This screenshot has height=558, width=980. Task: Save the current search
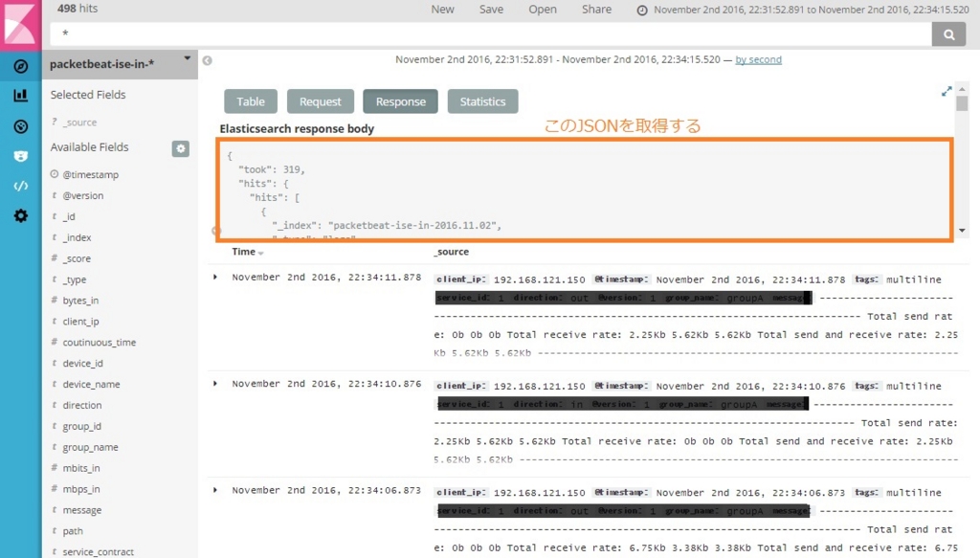[491, 9]
